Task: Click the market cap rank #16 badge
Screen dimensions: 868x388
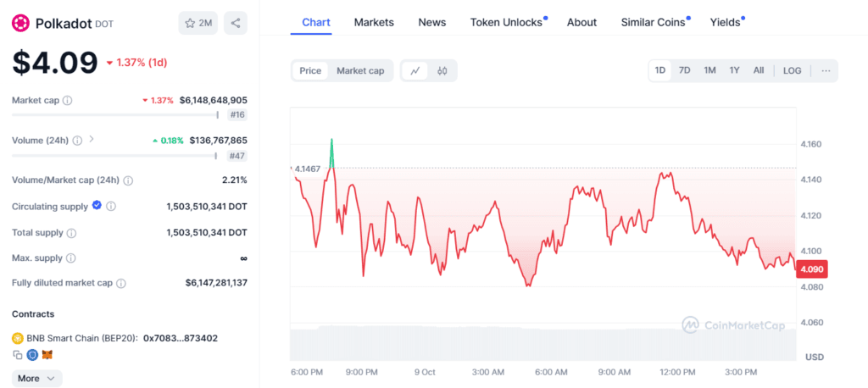Action: [237, 115]
